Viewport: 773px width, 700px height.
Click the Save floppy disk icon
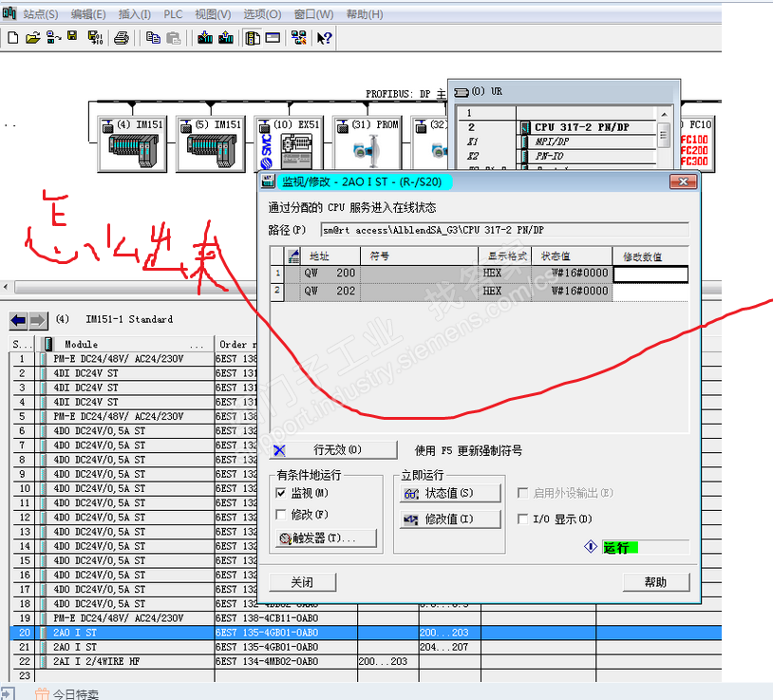point(72,36)
